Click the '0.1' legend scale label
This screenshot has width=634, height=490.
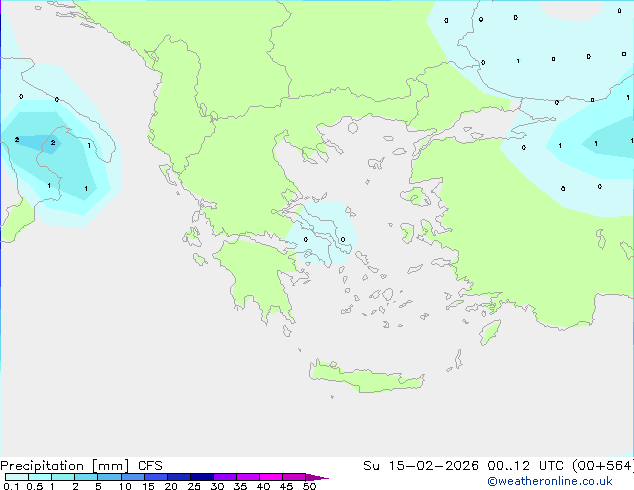click(11, 486)
